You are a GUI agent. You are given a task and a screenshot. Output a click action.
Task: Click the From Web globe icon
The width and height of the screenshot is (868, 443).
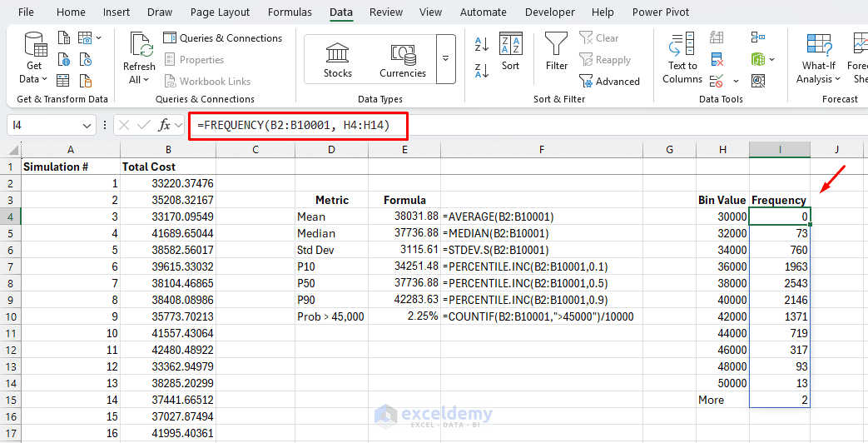click(64, 59)
